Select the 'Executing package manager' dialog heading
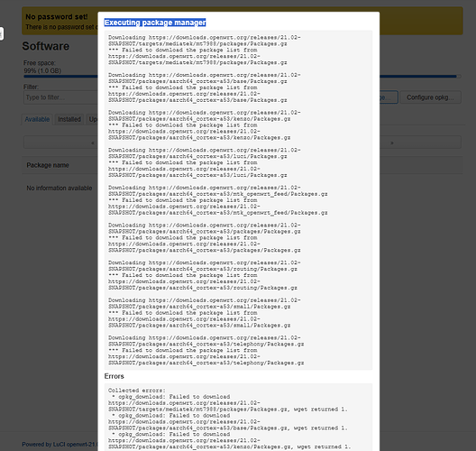Image resolution: width=476 pixels, height=451 pixels. tap(155, 23)
